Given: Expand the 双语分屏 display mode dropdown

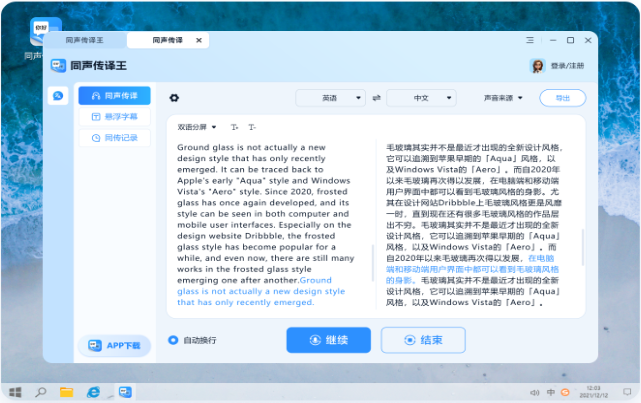Looking at the screenshot, I should [x=197, y=127].
